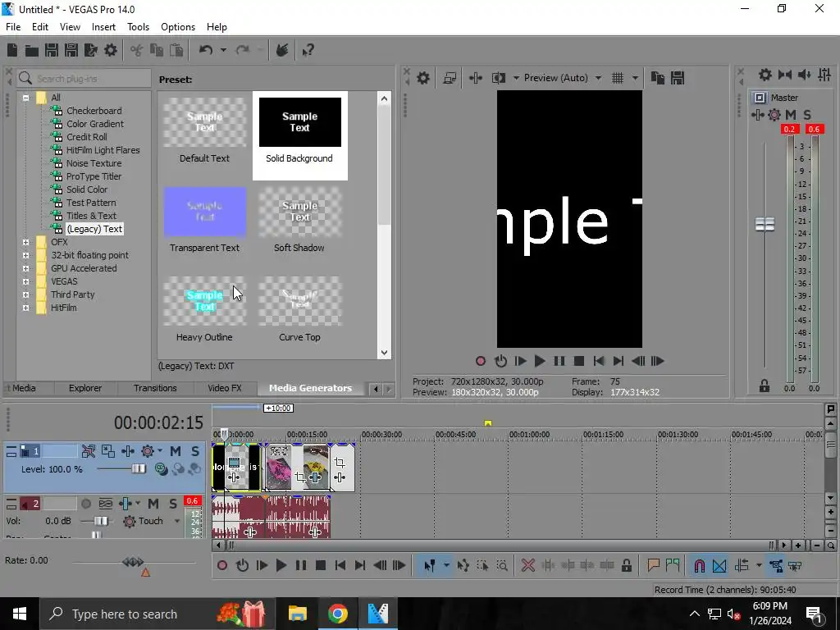Image resolution: width=840 pixels, height=630 pixels.
Task: Select the Zoom Edit tool magnifier
Action: tap(502, 565)
